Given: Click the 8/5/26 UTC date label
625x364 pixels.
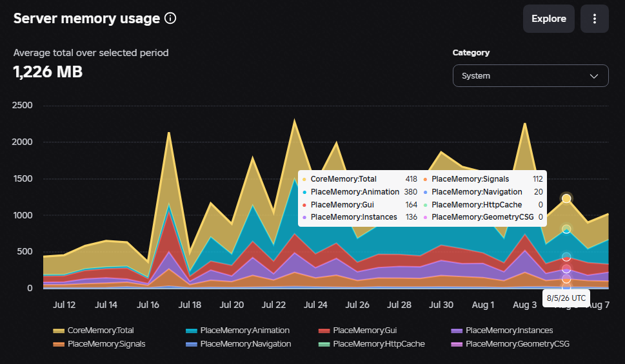Looking at the screenshot, I should click(x=566, y=298).
